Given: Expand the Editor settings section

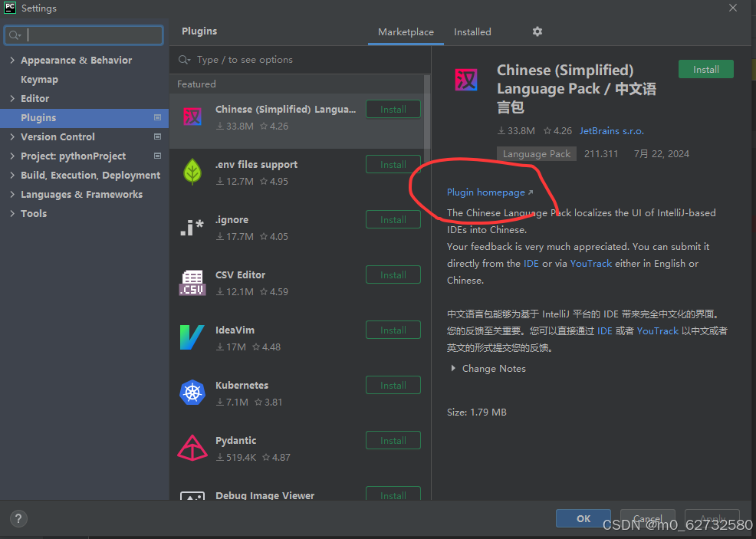Looking at the screenshot, I should click(12, 98).
